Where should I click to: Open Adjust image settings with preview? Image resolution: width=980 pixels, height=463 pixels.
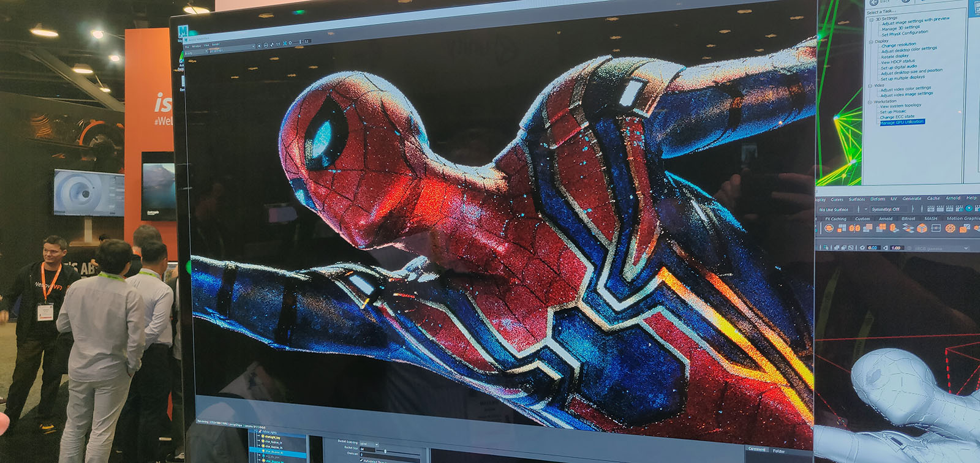(916, 21)
